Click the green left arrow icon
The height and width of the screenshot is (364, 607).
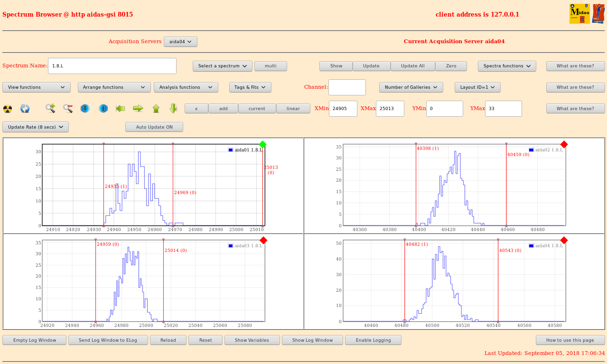pos(121,109)
